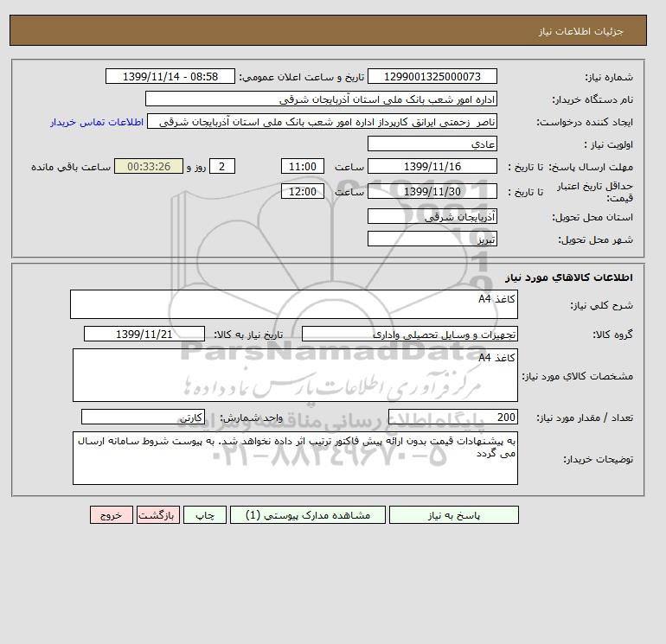This screenshot has width=666, height=644.
Task: Click the مشخصات کالای مورد نیاز label
Action: (577, 376)
